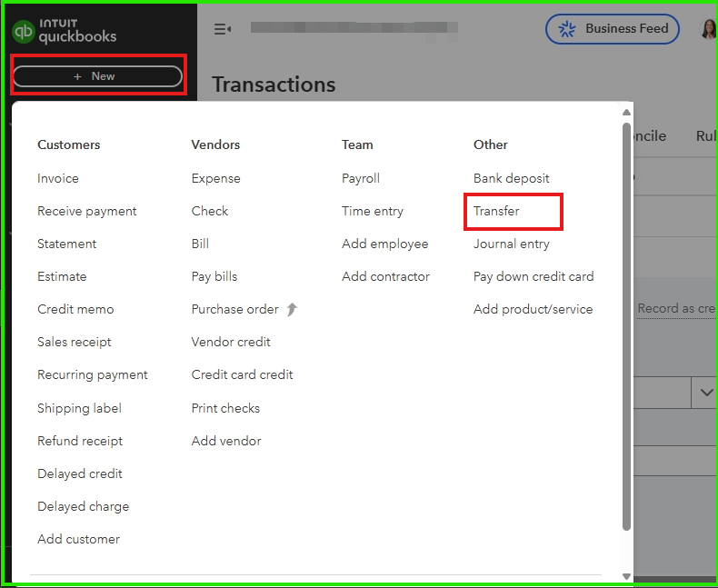
Task: Choose Statement from the Customers list
Action: 67,244
